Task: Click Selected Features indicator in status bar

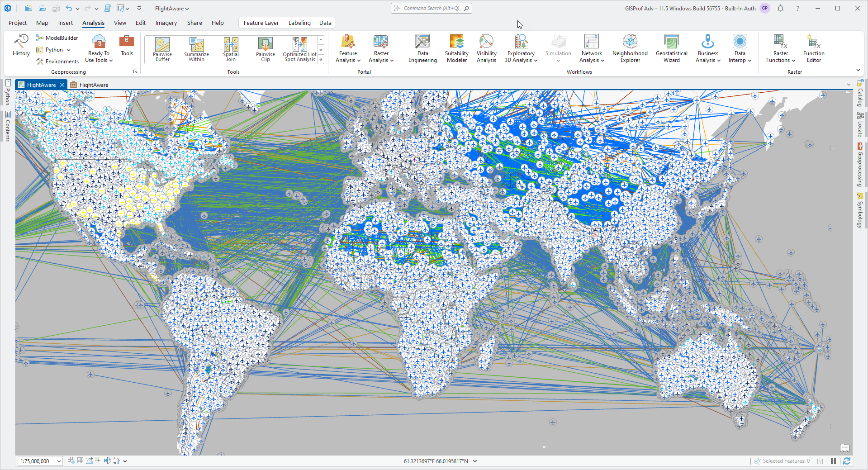Action: (x=785, y=461)
